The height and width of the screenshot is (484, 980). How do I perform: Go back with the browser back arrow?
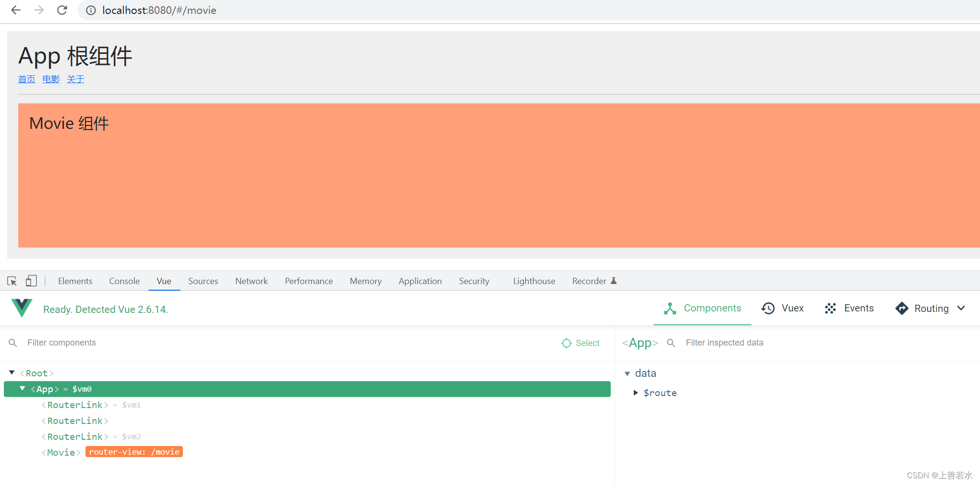pyautogui.click(x=16, y=10)
